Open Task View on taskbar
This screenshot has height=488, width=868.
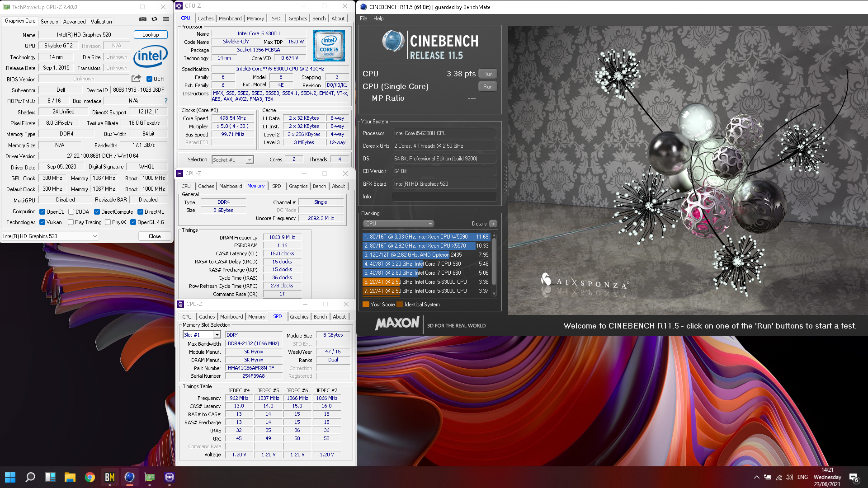50,477
